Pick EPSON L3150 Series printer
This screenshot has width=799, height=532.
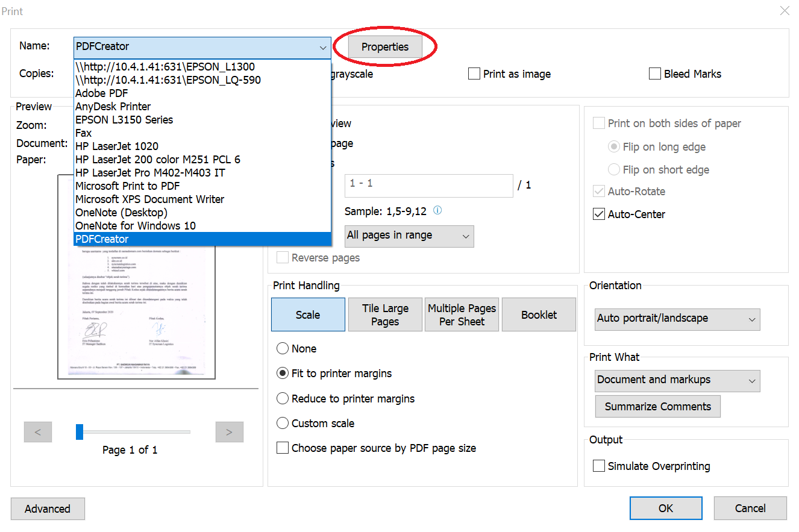coord(202,120)
